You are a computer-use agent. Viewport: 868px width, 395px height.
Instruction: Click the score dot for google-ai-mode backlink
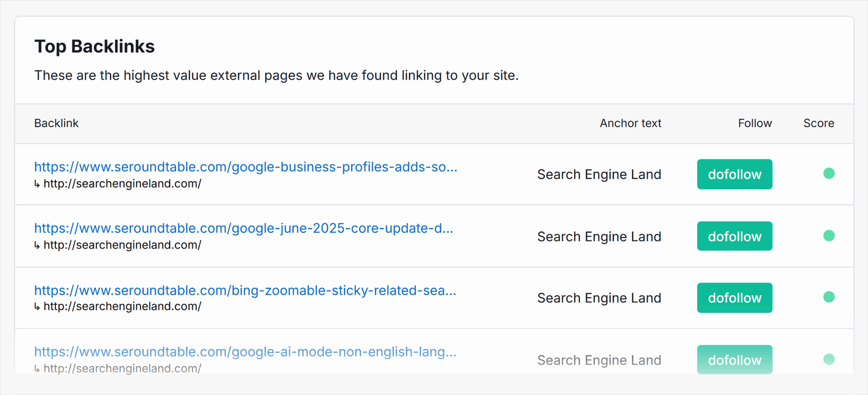coord(829,359)
